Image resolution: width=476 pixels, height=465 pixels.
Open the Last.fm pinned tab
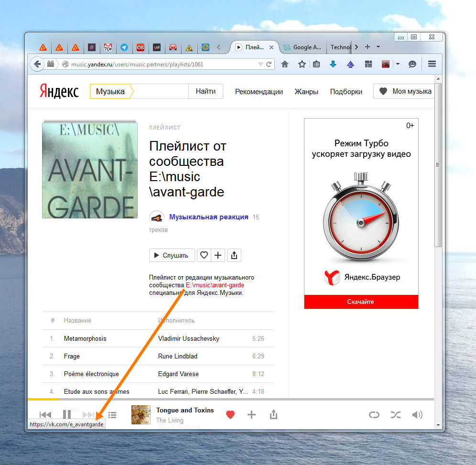140,47
